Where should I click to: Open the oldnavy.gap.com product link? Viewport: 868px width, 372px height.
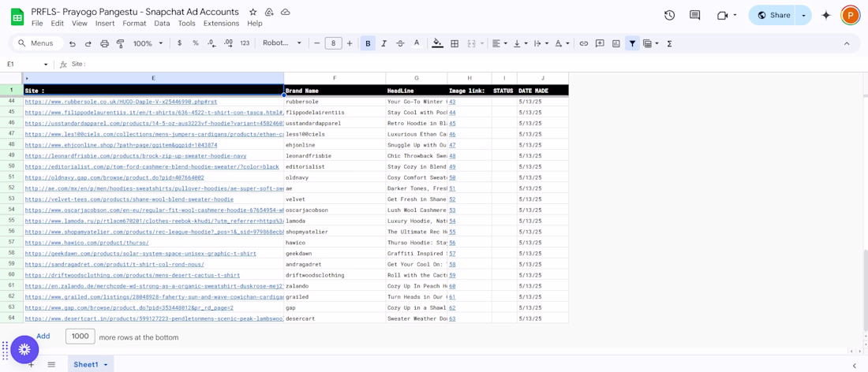coord(114,177)
